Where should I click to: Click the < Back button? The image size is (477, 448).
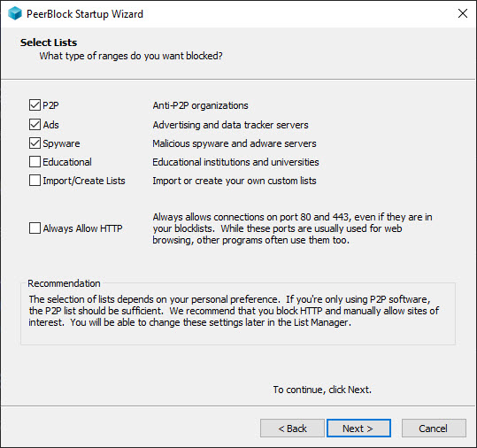point(292,429)
